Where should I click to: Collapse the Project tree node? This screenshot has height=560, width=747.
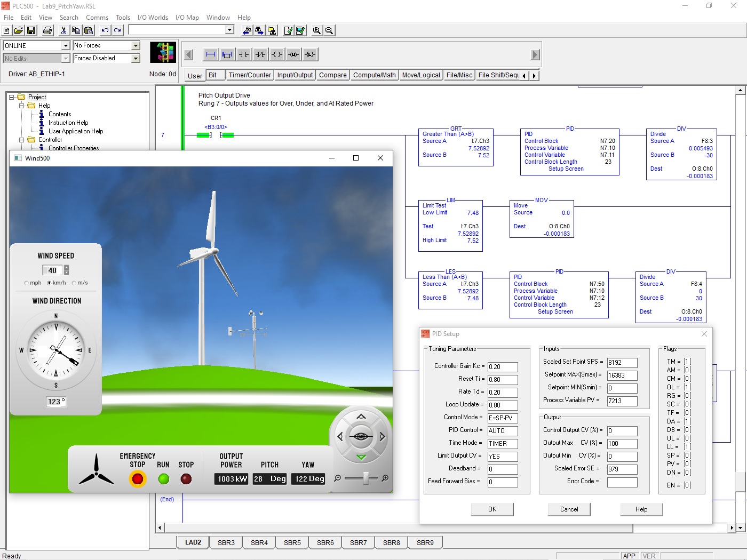pyautogui.click(x=12, y=97)
